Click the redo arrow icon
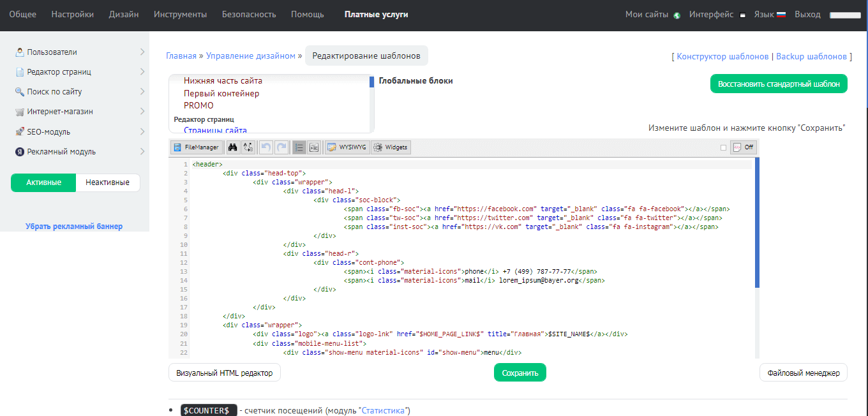This screenshot has height=416, width=868. (281, 147)
